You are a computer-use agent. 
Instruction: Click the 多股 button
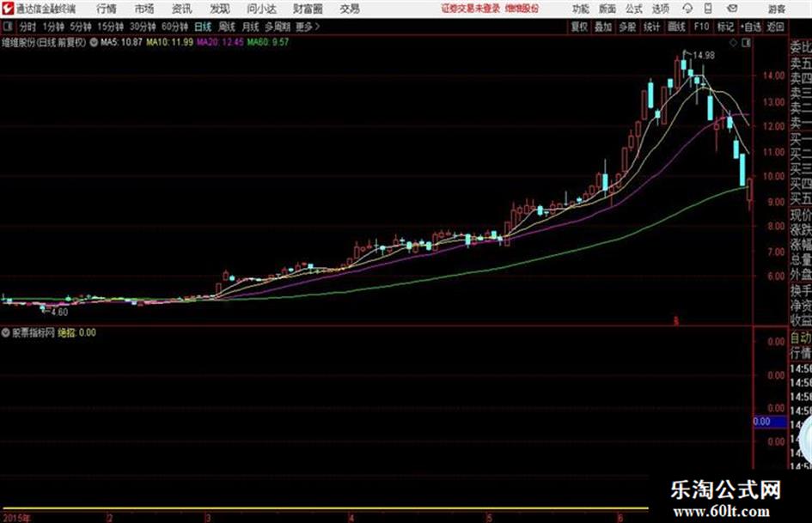(x=627, y=27)
